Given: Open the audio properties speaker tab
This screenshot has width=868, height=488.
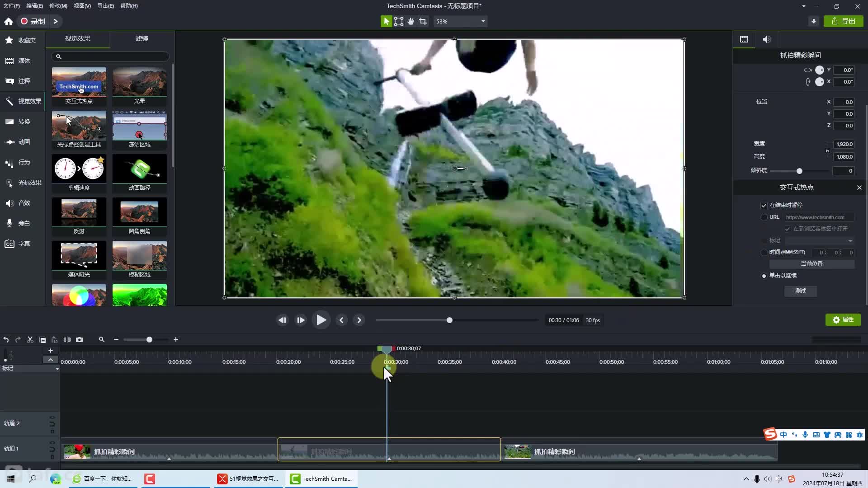Looking at the screenshot, I should (x=767, y=39).
